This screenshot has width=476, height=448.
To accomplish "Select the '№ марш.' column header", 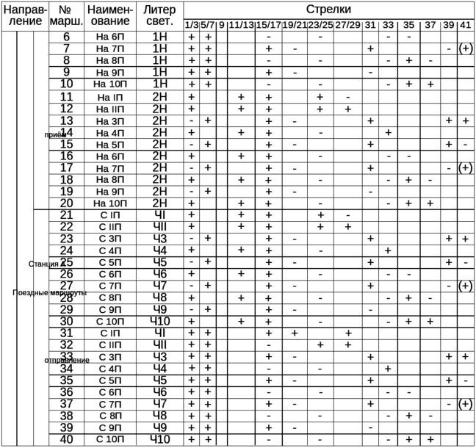I will click(x=67, y=15).
